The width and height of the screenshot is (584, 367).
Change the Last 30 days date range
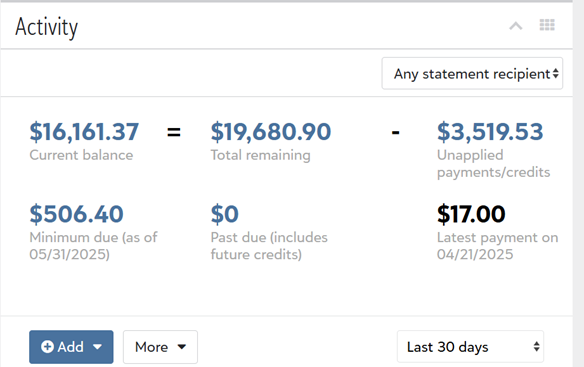470,347
